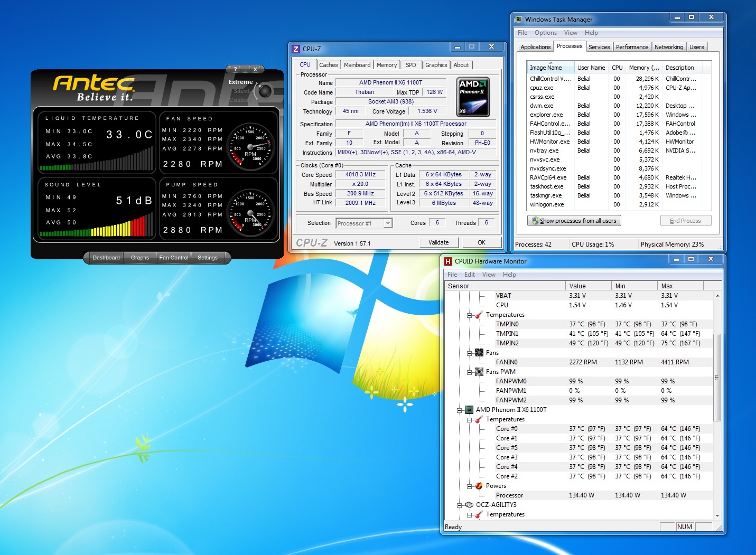Click the AMD Phenom II processor logo
756x555 pixels.
coord(472,97)
